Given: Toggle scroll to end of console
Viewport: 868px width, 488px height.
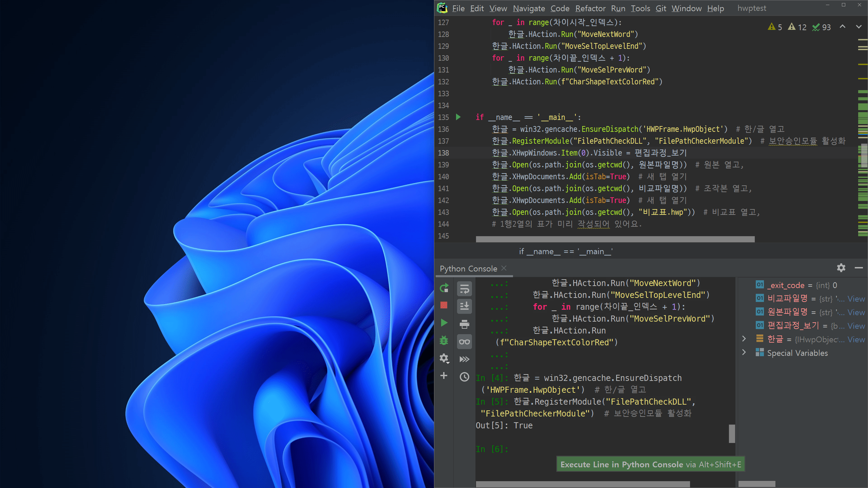Looking at the screenshot, I should [464, 306].
